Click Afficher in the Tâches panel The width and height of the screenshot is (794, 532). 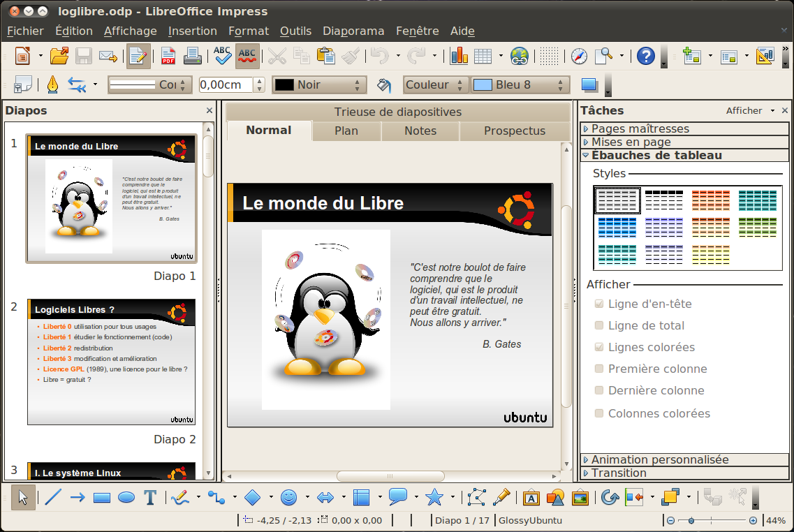pos(744,110)
